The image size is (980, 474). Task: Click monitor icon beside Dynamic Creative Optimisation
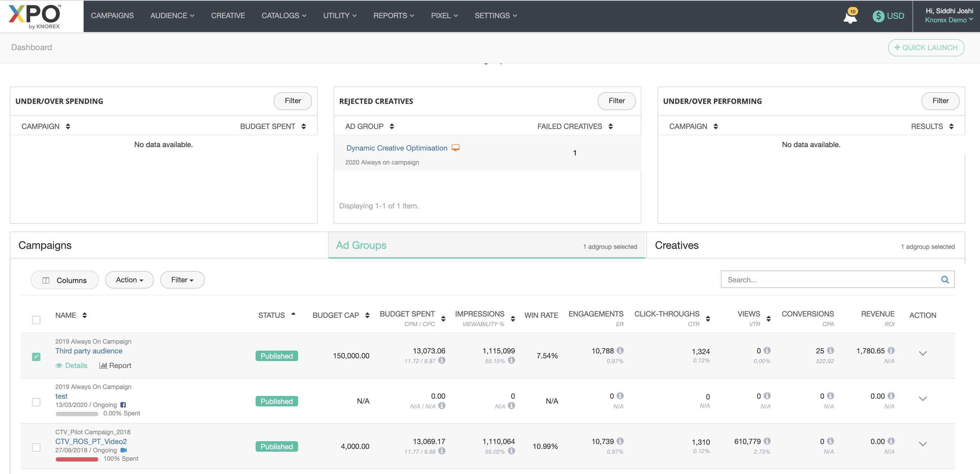pos(456,148)
